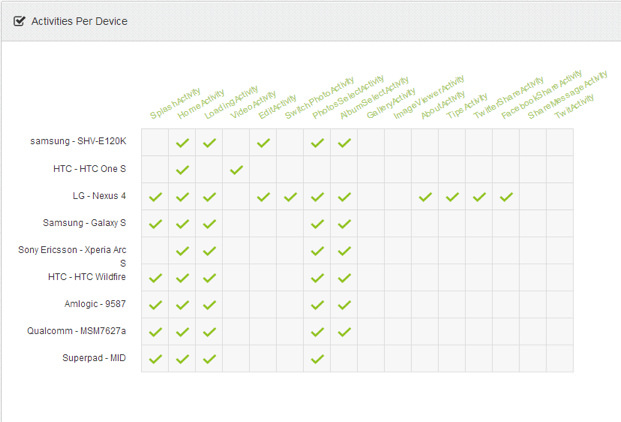This screenshot has height=422, width=621.
Task: Click TipsActivity checkmark for LG Nexus 4
Action: (452, 197)
